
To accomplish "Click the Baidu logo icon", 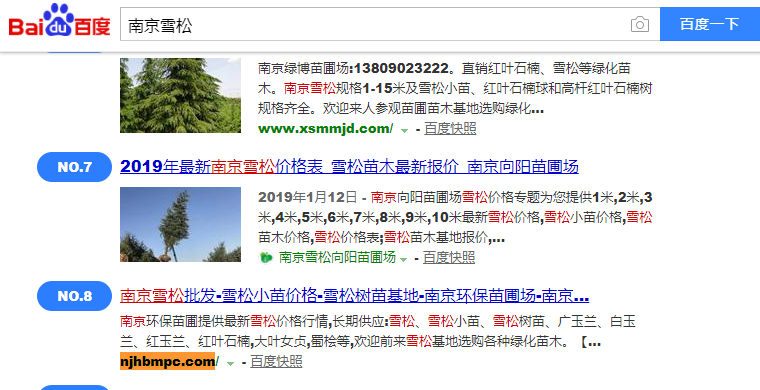I will (x=60, y=21).
